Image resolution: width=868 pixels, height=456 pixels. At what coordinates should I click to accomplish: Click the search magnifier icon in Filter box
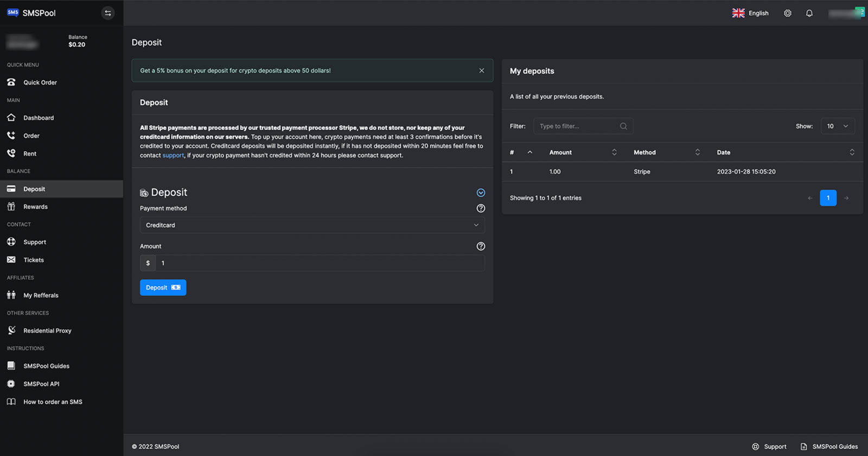623,126
